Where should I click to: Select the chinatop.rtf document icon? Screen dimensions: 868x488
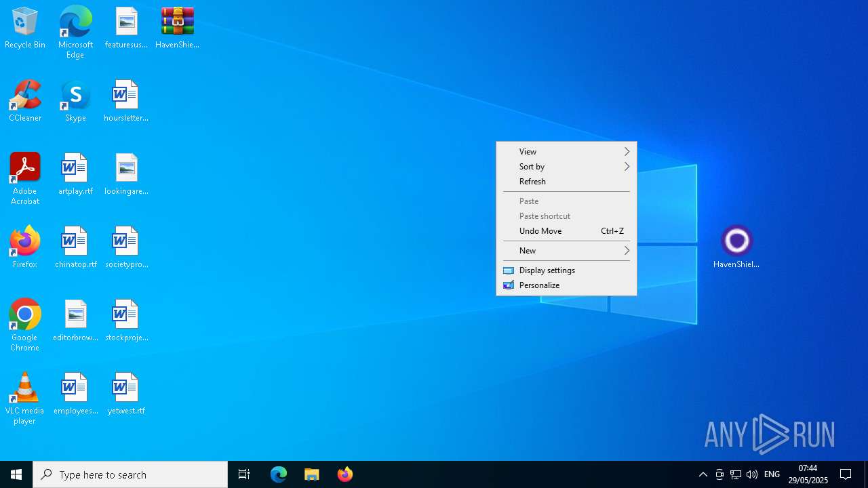[75, 248]
